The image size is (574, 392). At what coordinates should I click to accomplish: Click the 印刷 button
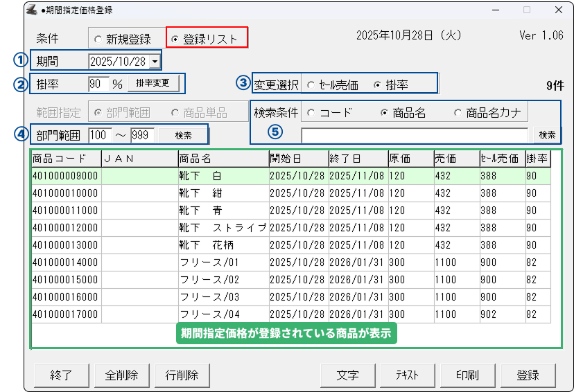point(467,375)
